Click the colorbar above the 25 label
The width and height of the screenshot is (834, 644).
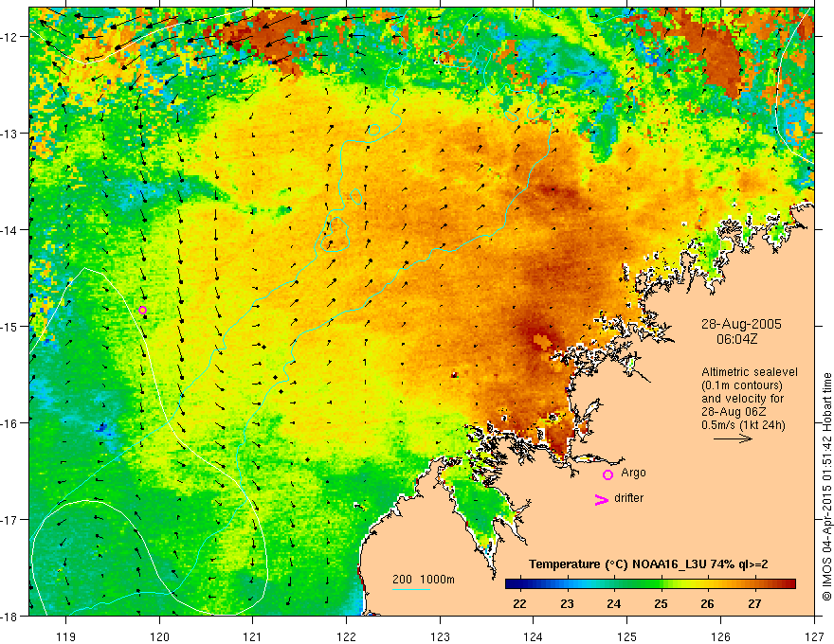(662, 584)
